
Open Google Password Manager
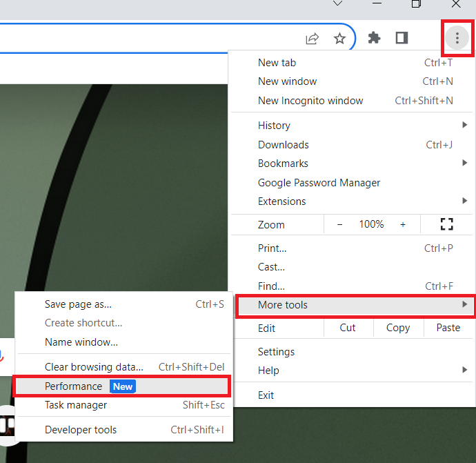(352, 183)
